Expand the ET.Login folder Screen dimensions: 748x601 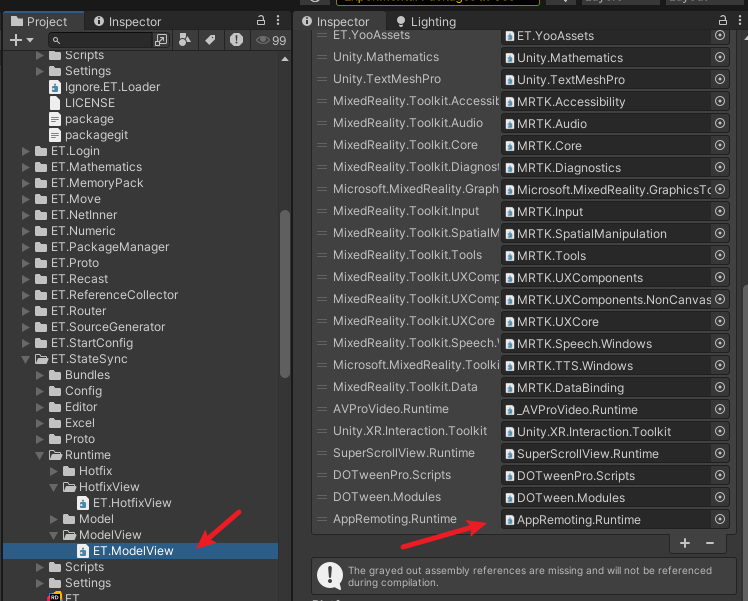click(26, 151)
